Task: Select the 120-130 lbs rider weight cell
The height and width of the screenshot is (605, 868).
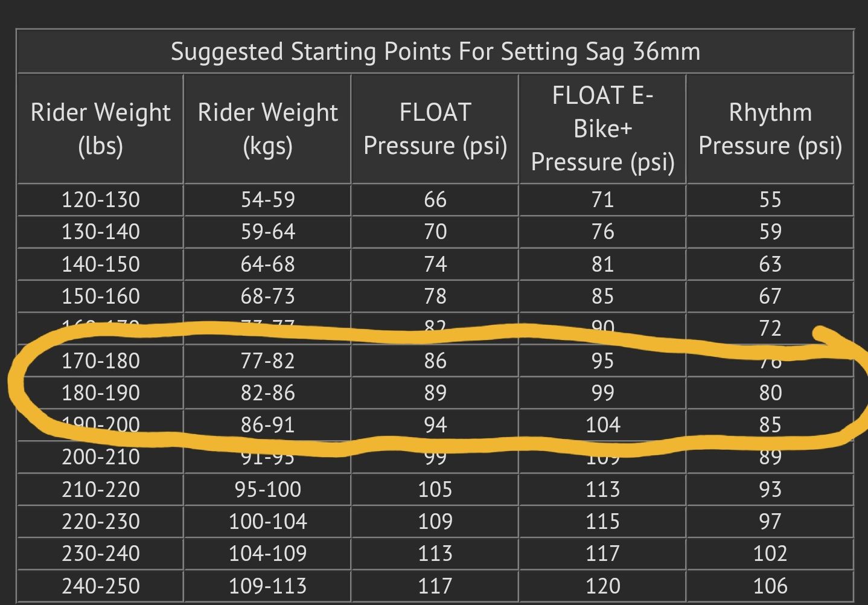Action: 100,200
